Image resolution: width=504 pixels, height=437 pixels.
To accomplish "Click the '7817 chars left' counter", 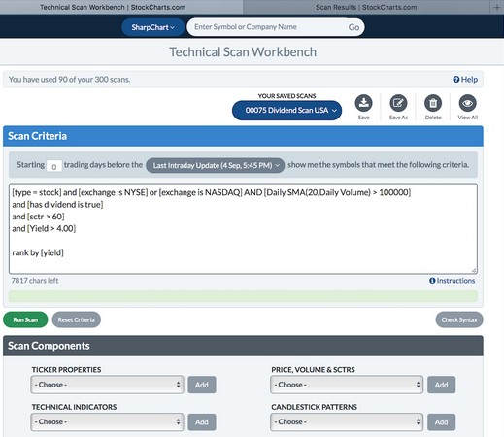I will (x=35, y=281).
